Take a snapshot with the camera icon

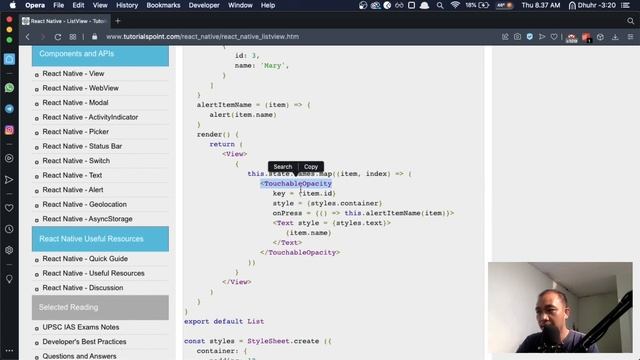517,37
